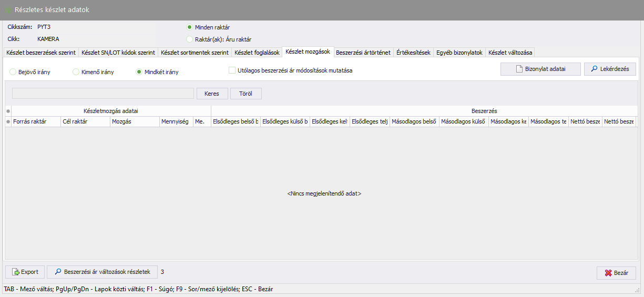Click the application icon in title bar
The width and height of the screenshot is (644, 297).
[8, 10]
